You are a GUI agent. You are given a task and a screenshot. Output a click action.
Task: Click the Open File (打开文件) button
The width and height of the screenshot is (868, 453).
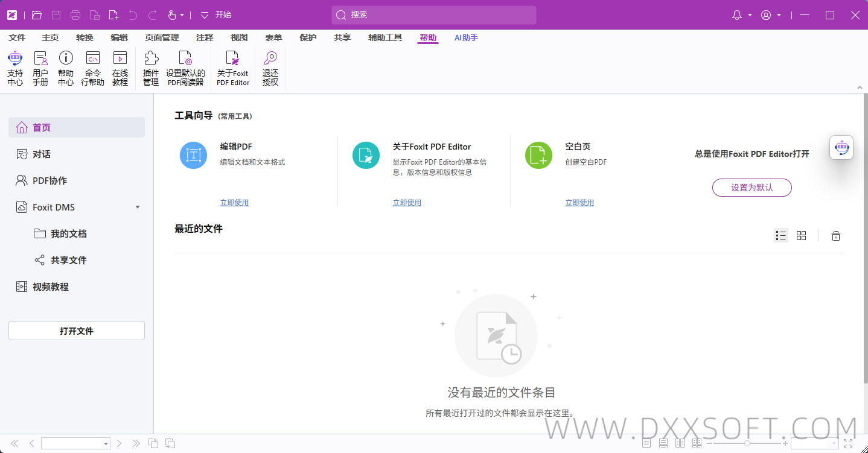coord(77,331)
